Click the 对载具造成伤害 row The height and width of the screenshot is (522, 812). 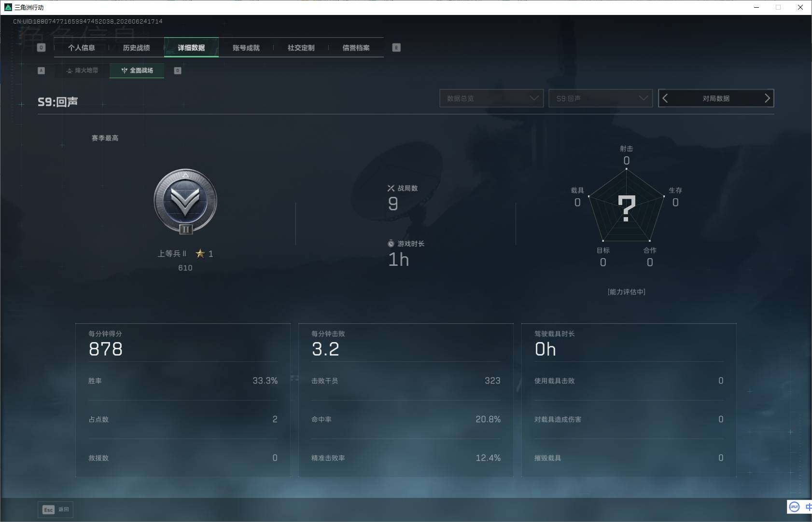[x=629, y=419]
